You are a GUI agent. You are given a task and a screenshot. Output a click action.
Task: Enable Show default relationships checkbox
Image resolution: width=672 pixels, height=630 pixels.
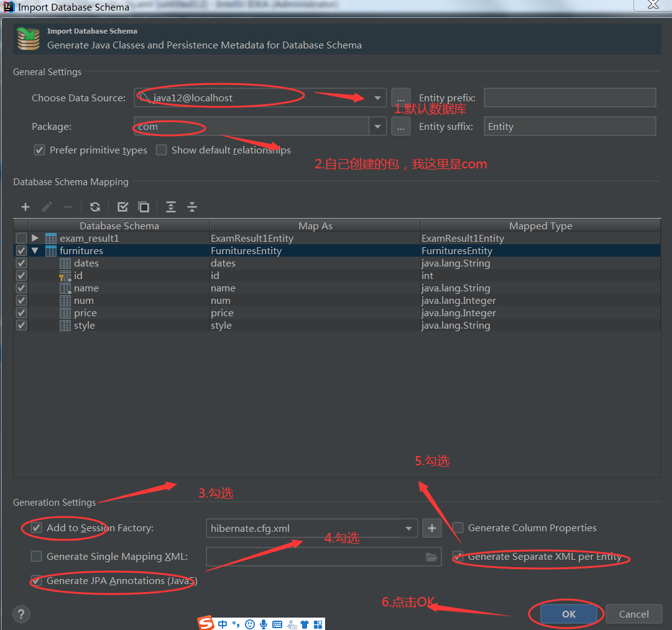(161, 150)
